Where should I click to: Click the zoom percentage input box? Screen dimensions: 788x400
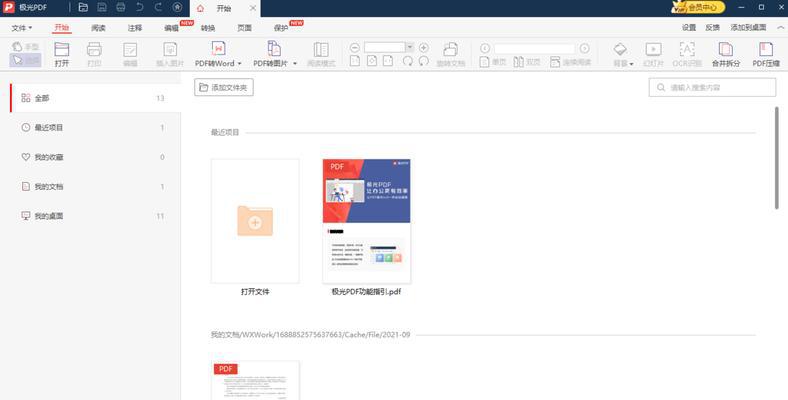[385, 47]
